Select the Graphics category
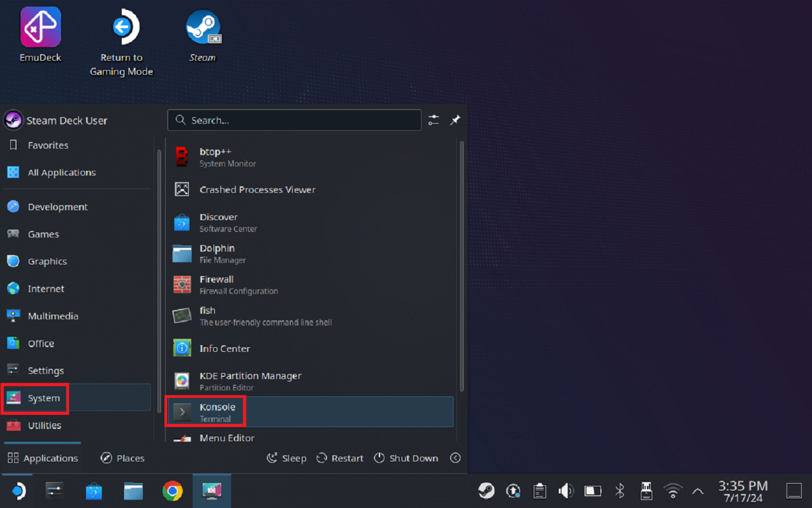 coord(77,262)
